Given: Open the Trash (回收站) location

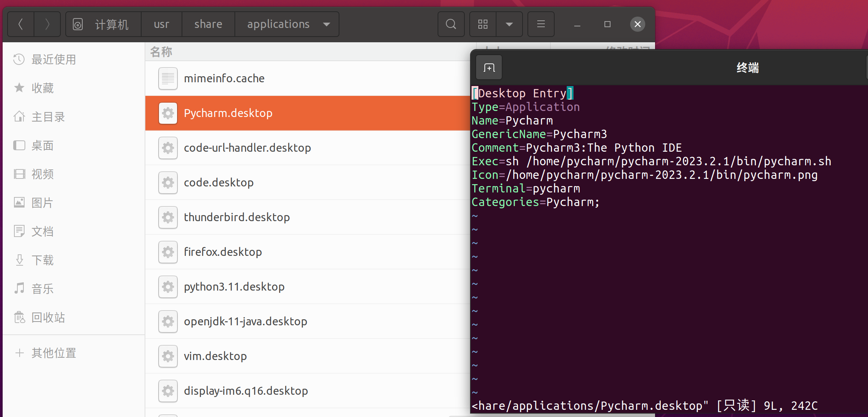Looking at the screenshot, I should pos(48,318).
